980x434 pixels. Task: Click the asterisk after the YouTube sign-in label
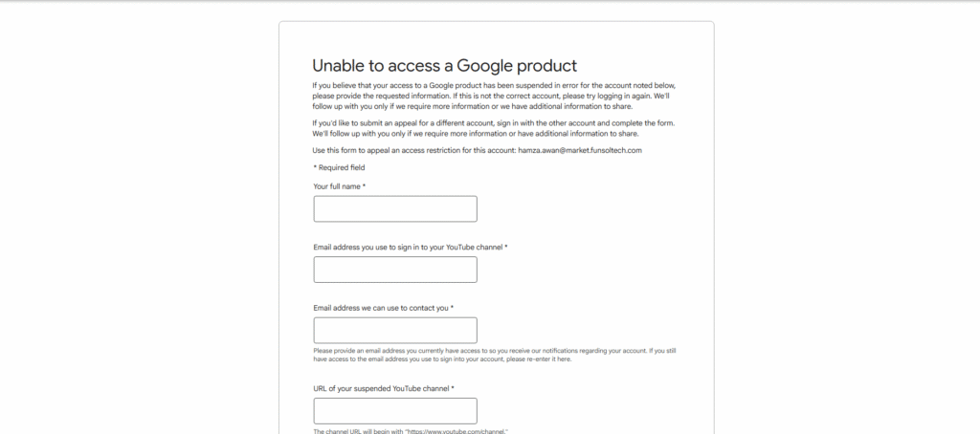(505, 247)
